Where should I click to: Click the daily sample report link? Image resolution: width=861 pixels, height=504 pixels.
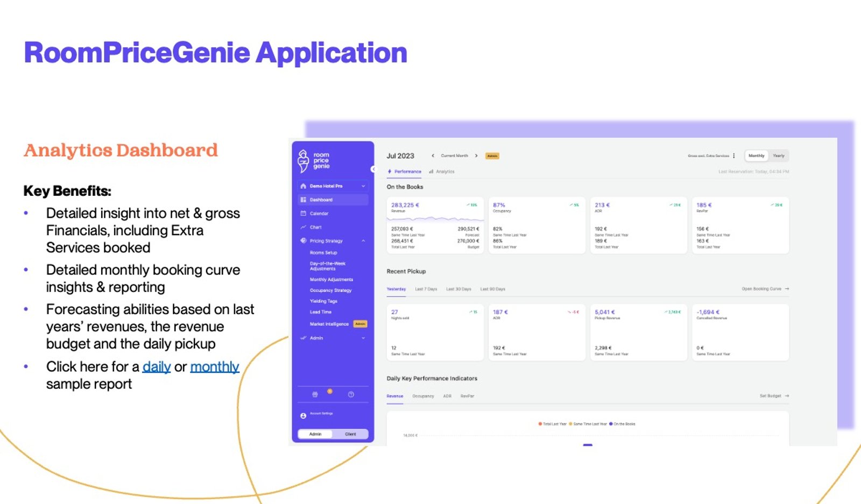click(x=157, y=367)
